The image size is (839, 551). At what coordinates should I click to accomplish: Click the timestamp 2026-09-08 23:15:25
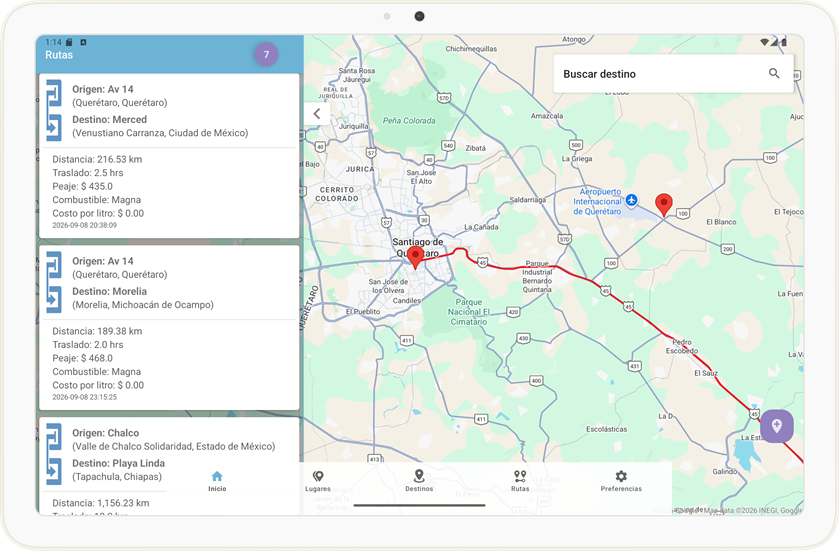click(85, 397)
